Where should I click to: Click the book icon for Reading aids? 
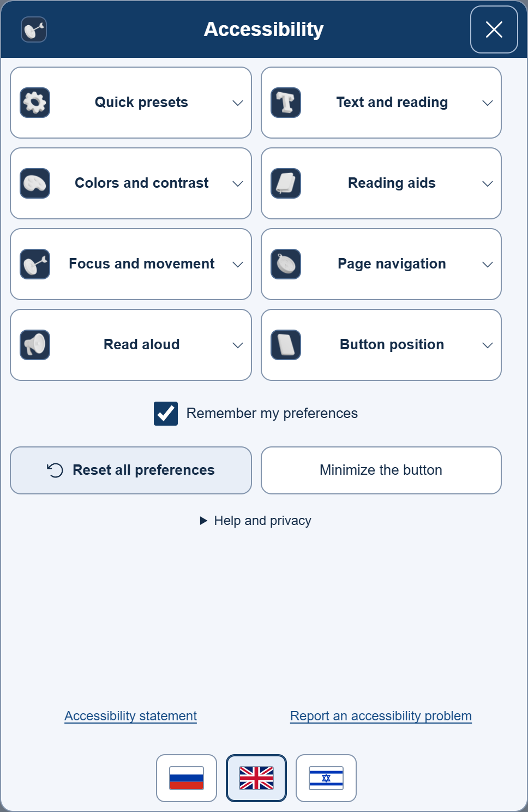286,183
